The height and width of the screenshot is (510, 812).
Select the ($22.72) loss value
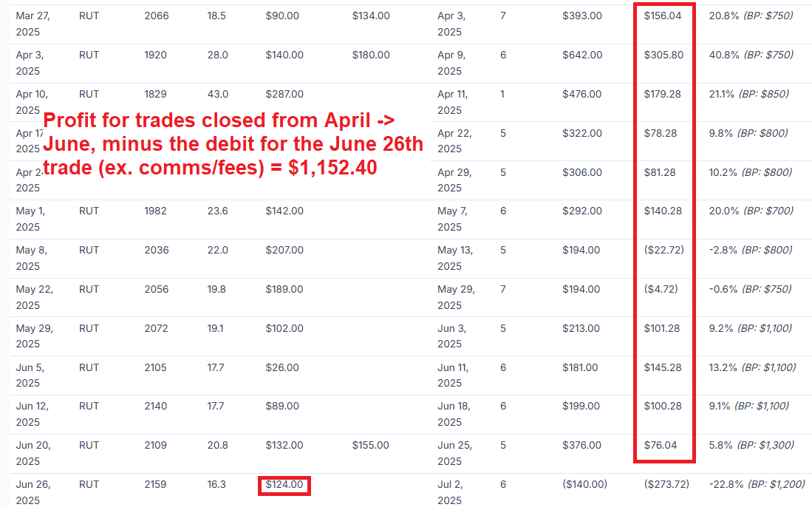pyautogui.click(x=664, y=250)
